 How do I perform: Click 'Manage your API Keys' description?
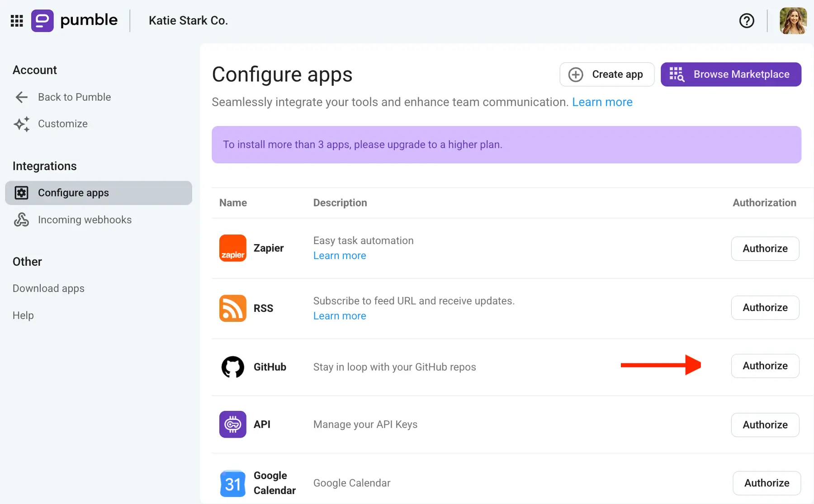[365, 424]
